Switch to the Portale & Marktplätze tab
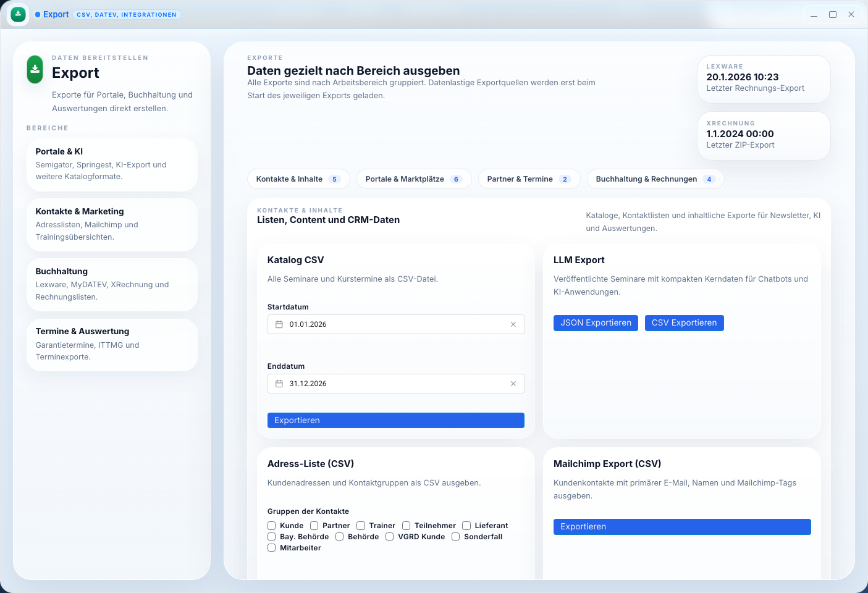This screenshot has width=868, height=593. [x=413, y=179]
